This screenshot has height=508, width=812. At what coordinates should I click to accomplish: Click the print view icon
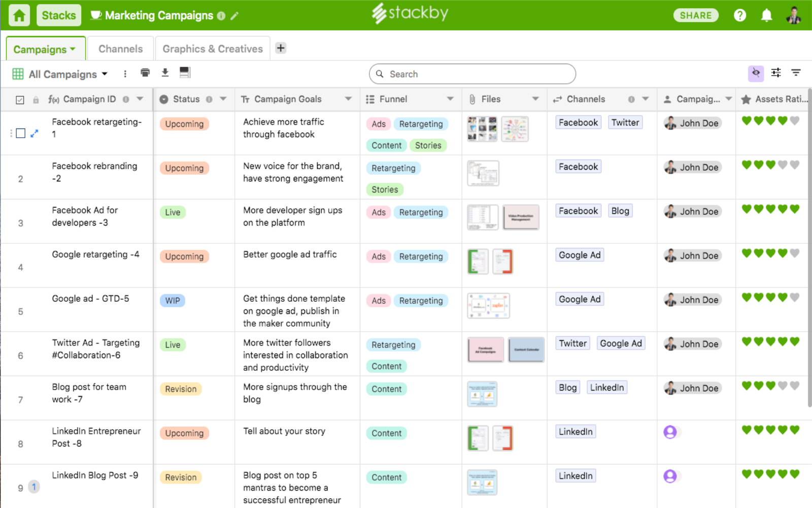pos(145,73)
